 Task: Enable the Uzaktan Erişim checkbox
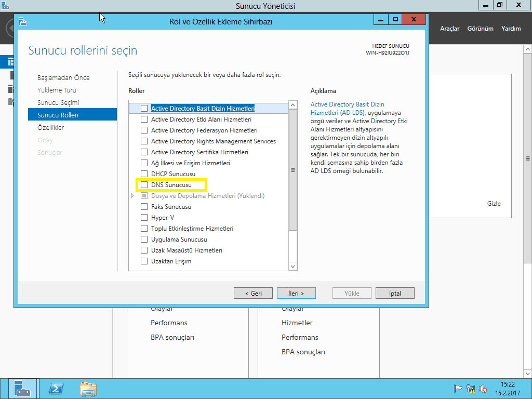[x=144, y=261]
